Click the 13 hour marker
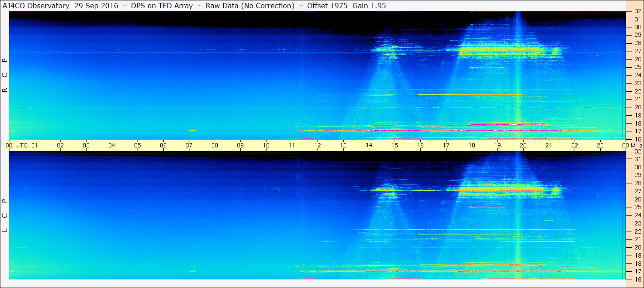 coord(343,145)
